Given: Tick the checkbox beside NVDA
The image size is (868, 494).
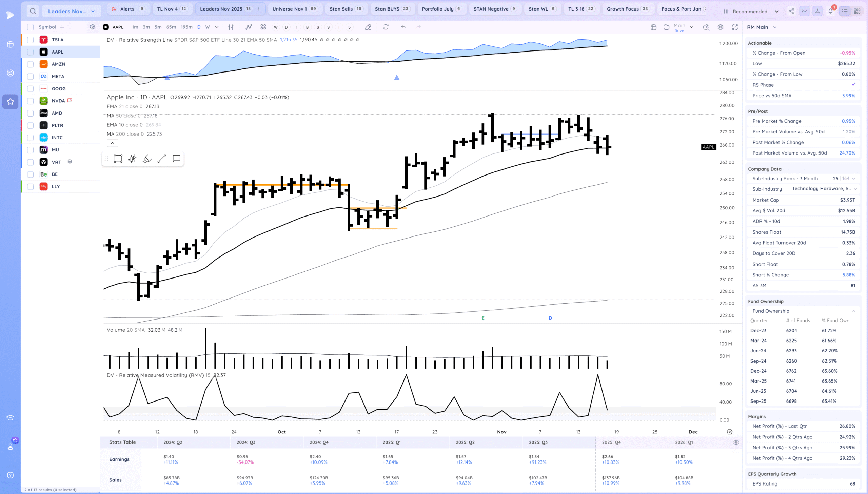Looking at the screenshot, I should (31, 101).
